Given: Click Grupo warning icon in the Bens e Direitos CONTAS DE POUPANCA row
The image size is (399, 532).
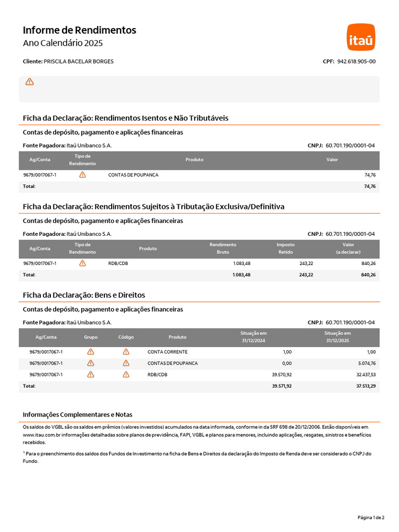Looking at the screenshot, I should (90, 363).
